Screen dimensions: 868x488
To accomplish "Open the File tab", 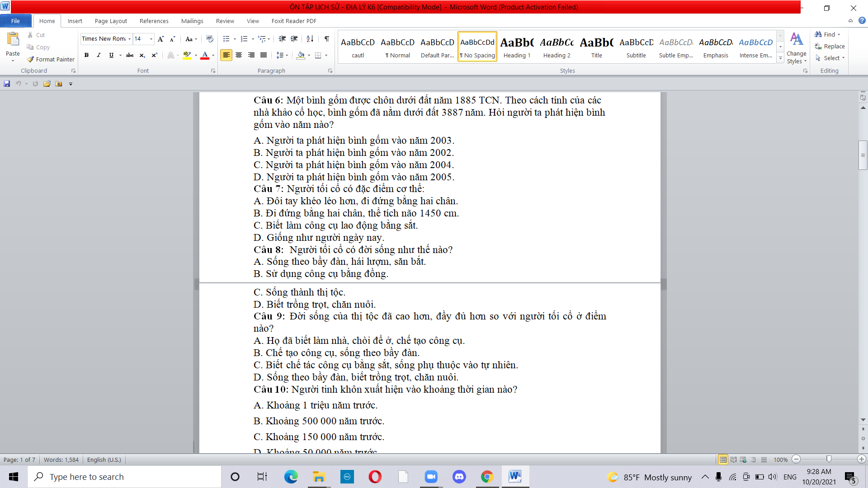I will tap(15, 21).
